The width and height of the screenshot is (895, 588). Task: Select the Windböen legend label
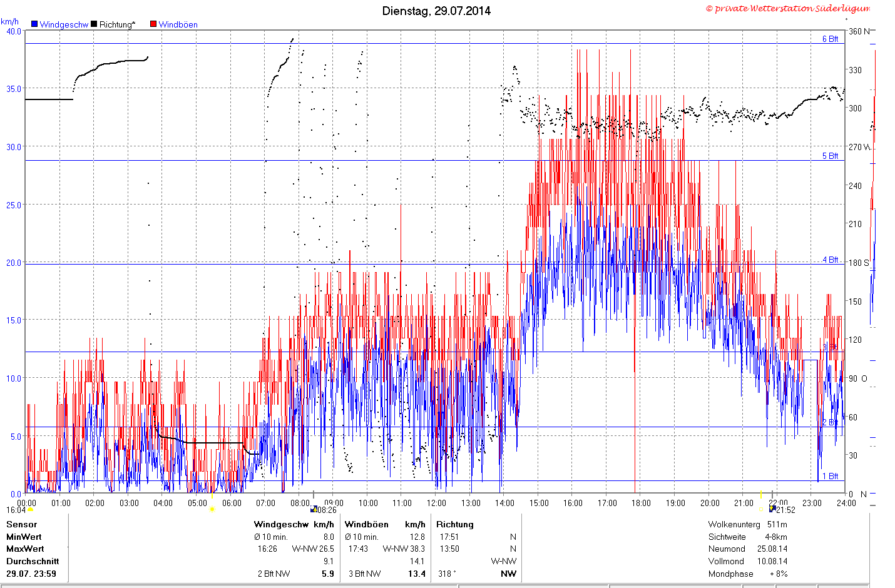(x=178, y=24)
